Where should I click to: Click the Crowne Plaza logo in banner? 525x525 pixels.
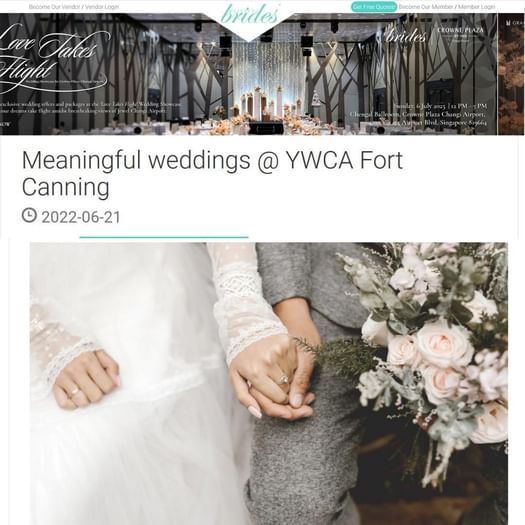click(x=461, y=34)
